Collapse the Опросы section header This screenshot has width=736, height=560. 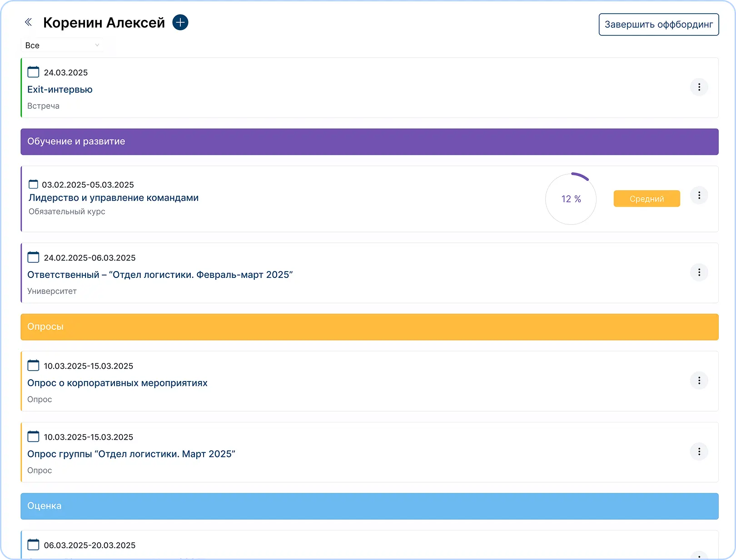click(x=369, y=327)
